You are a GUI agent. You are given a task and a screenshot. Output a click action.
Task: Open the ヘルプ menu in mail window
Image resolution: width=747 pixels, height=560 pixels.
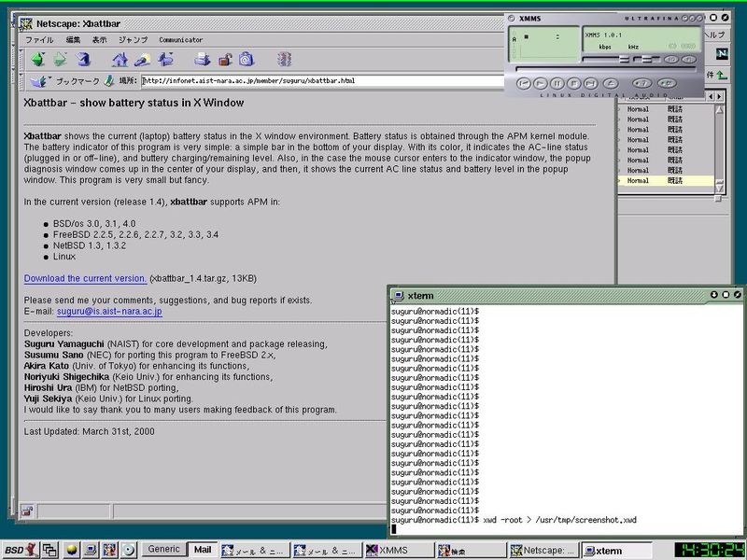point(715,35)
